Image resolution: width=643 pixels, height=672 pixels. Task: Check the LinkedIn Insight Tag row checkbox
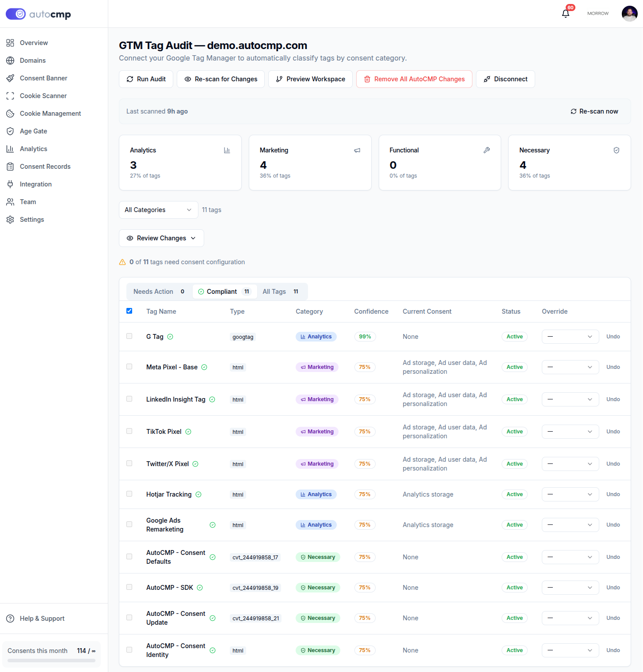click(x=129, y=399)
